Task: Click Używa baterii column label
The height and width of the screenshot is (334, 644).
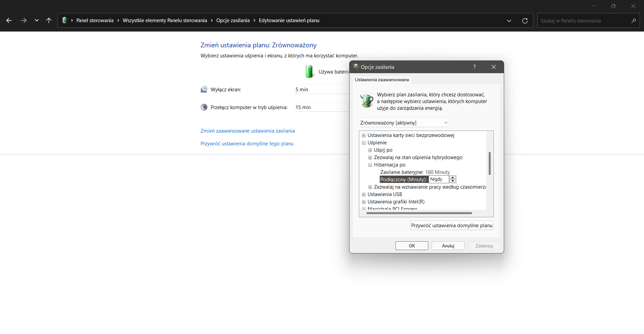Action: 334,72
